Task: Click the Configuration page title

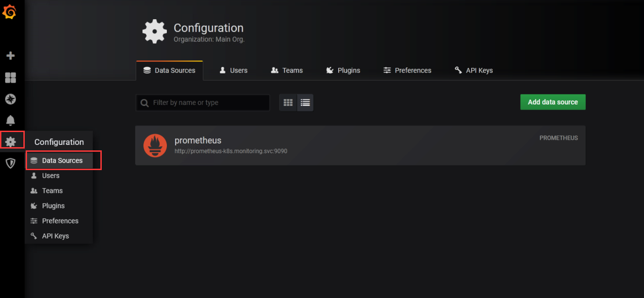Action: (209, 28)
